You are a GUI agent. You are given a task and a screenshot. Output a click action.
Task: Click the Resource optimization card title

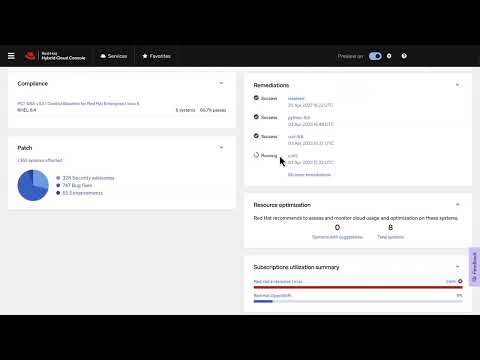click(282, 205)
